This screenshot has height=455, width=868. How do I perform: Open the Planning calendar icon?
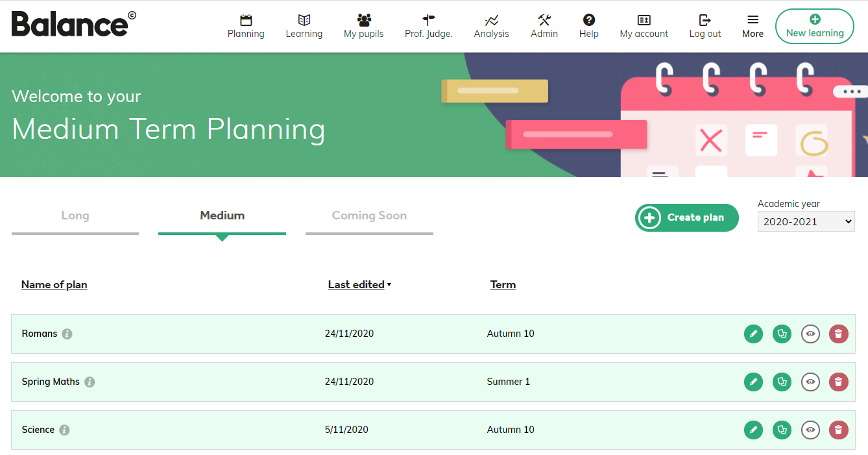(x=246, y=20)
